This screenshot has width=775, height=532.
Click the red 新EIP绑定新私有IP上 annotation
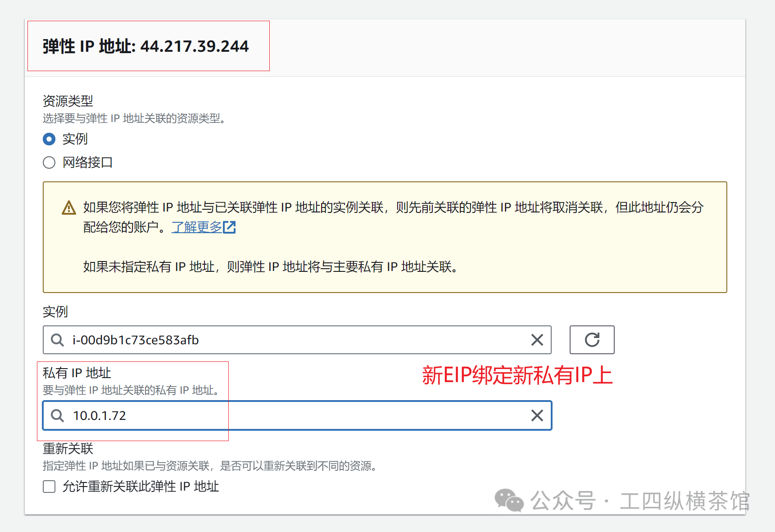pos(517,375)
